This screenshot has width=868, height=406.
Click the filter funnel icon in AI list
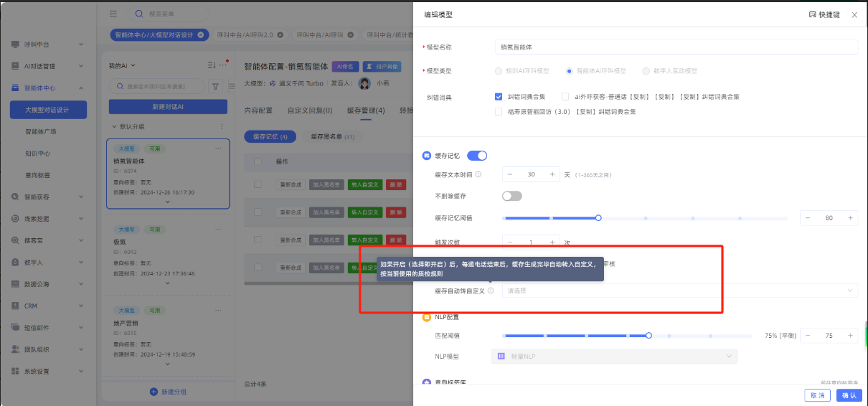click(215, 86)
